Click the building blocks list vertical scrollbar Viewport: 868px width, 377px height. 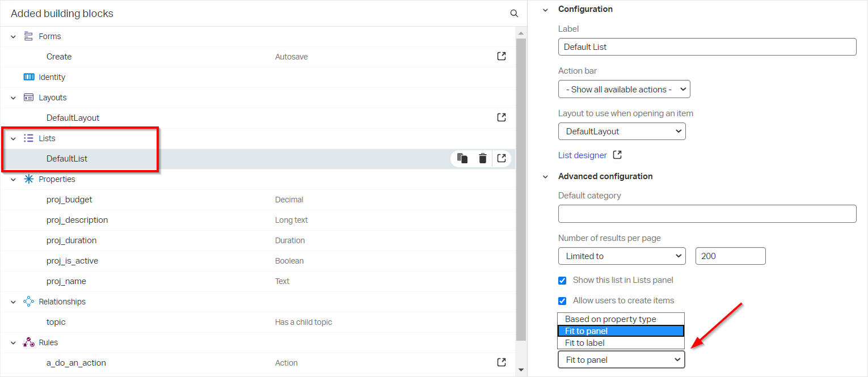[x=521, y=187]
